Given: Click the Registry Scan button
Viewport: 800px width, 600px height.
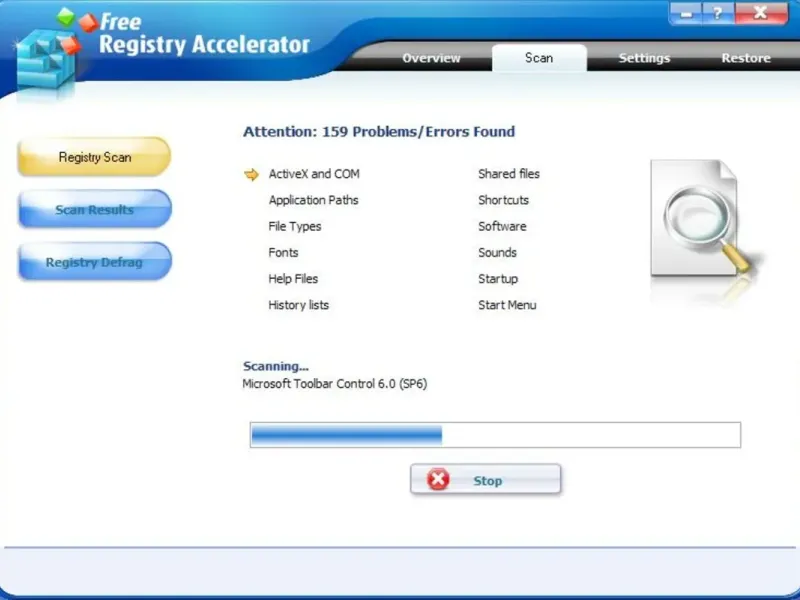Looking at the screenshot, I should coord(94,157).
